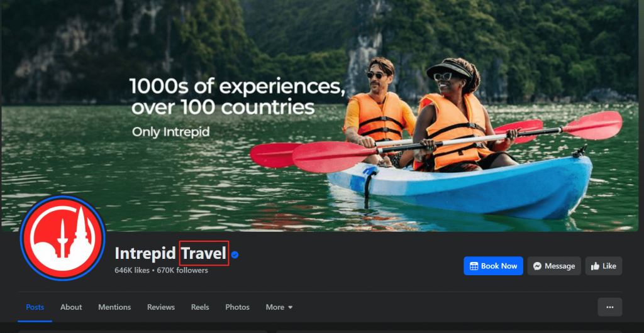Image resolution: width=644 pixels, height=333 pixels.
Task: Click the calendar icon on Book Now
Action: 474,266
